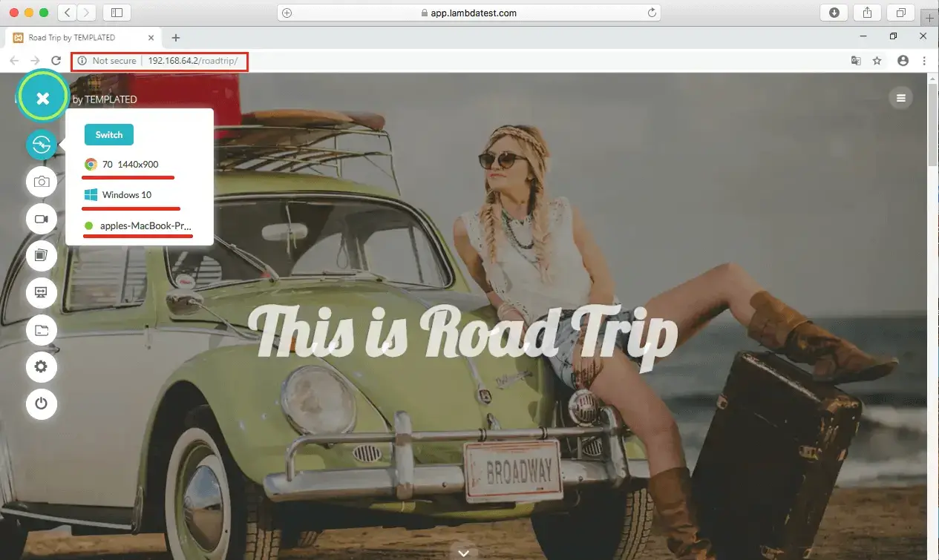Open settings gear in the LambdaTest sidebar

42,366
